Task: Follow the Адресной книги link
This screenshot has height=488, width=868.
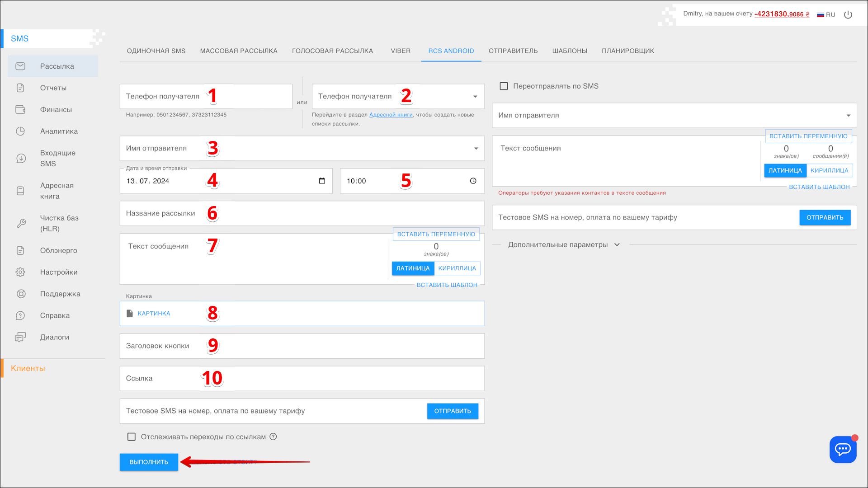Action: 391,115
